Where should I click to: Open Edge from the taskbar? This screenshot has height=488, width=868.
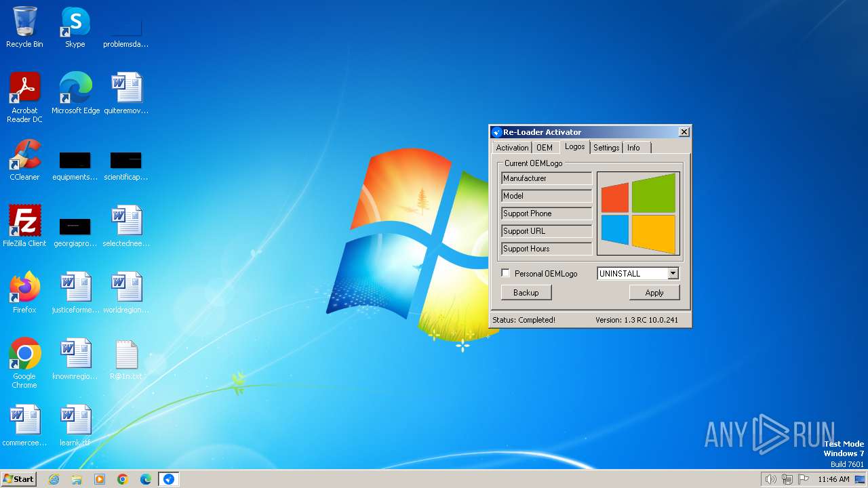tap(146, 479)
